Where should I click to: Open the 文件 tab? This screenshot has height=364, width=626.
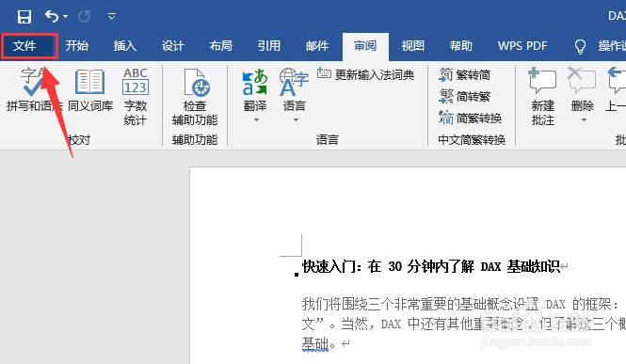(x=24, y=46)
